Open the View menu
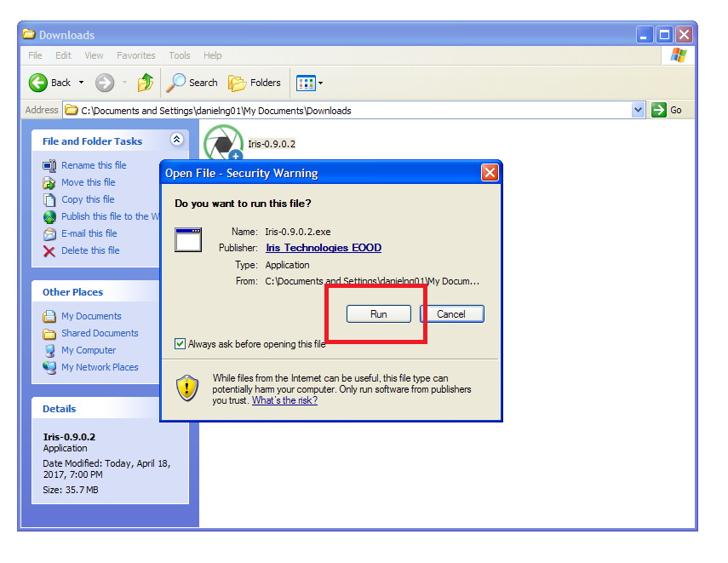This screenshot has width=728, height=563. [x=94, y=55]
